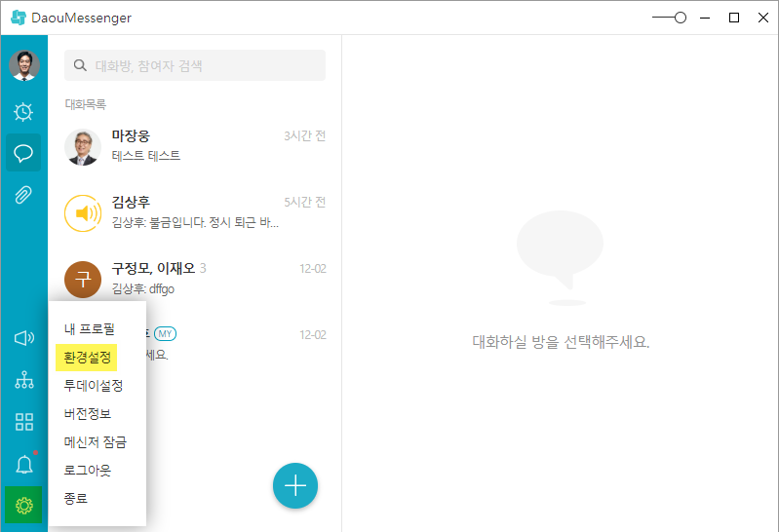Open the announcements megaphone icon in sidebar
The width and height of the screenshot is (779, 532).
click(24, 338)
